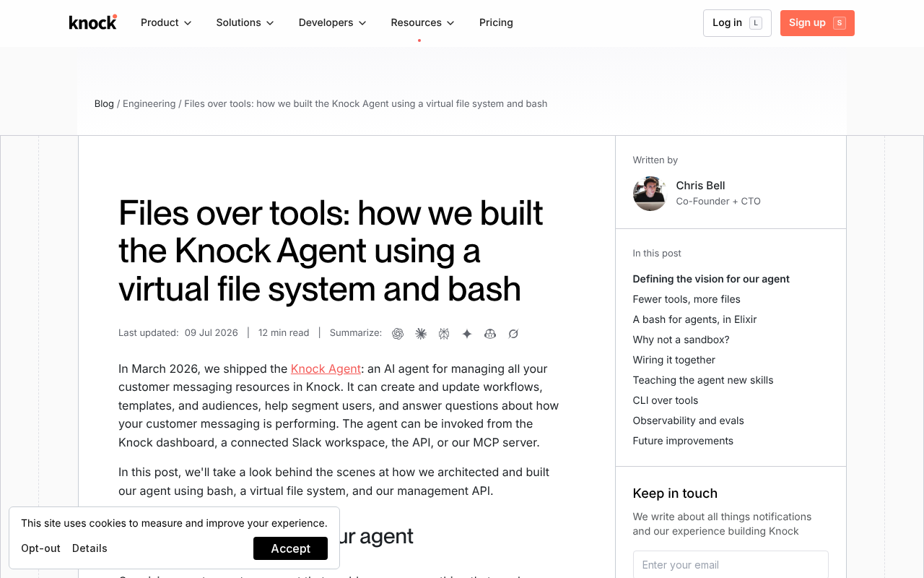Open the Knock Agent link in the article
924x578 pixels.
click(326, 368)
